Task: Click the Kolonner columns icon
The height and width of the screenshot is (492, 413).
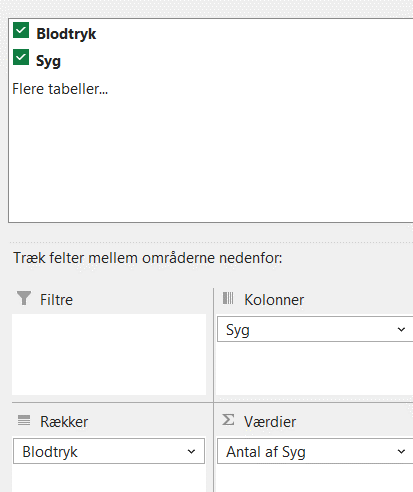Action: (228, 298)
